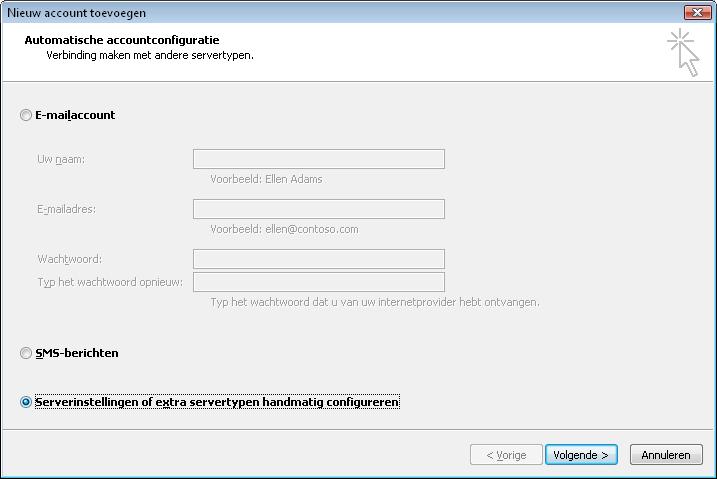Image resolution: width=717 pixels, height=479 pixels.
Task: Click the Voorbeeld: Ellen Adams hint
Action: 266,179
